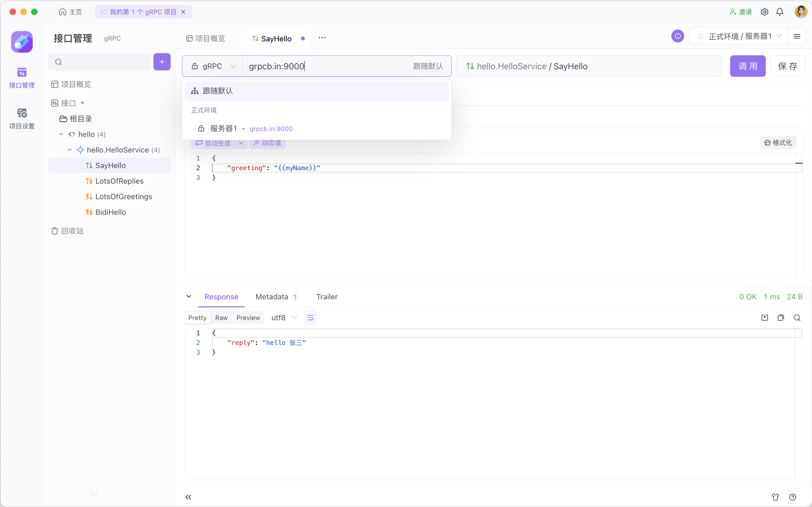Open the help question mark icon
The image size is (812, 507).
pyautogui.click(x=792, y=497)
